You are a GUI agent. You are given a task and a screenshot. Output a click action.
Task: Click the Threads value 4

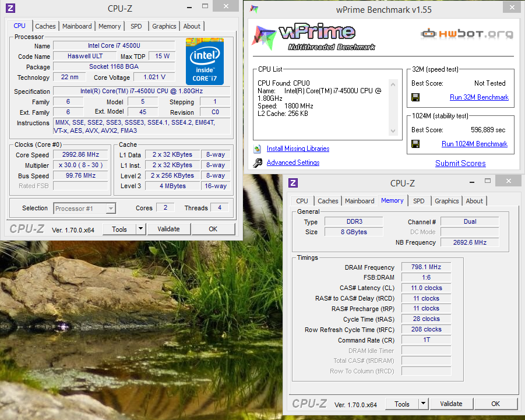(220, 207)
